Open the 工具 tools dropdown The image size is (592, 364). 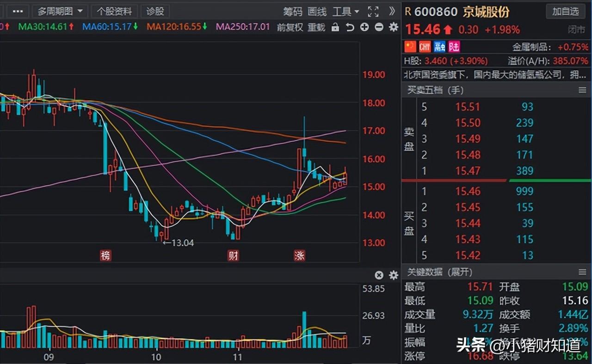(x=346, y=12)
